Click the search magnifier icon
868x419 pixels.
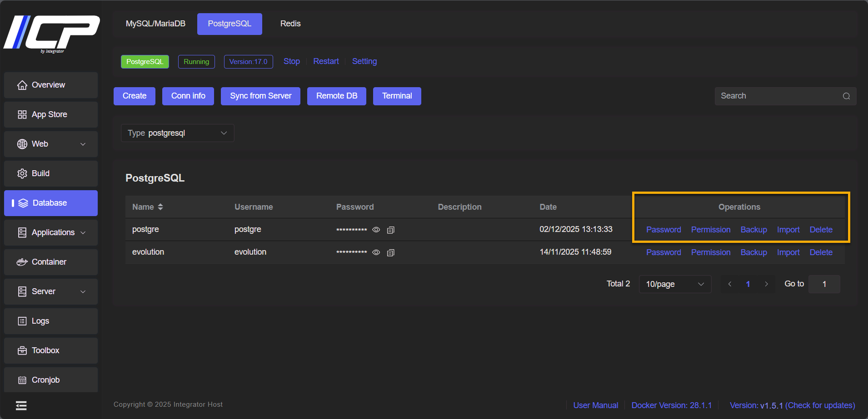[x=846, y=96]
